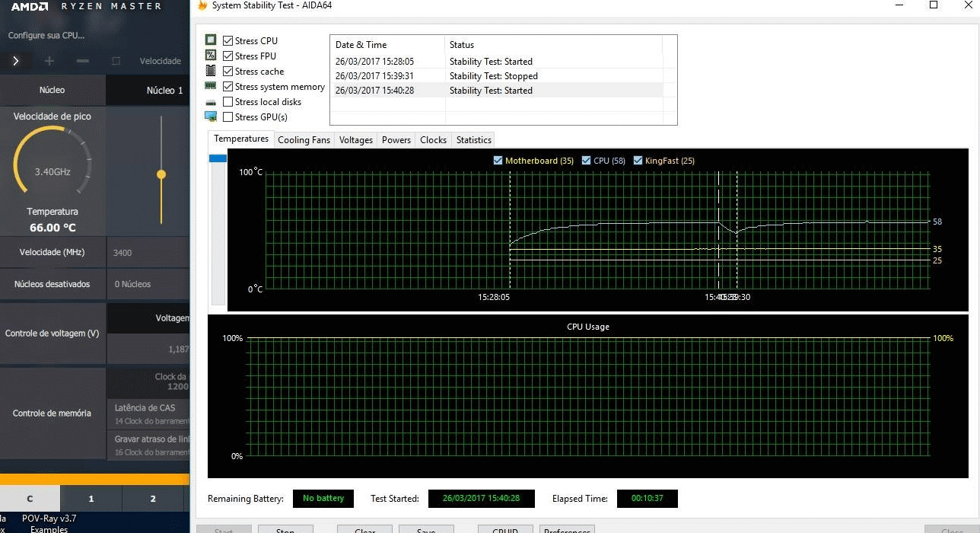This screenshot has height=533, width=980.
Task: Open the Voltages tab
Action: pyautogui.click(x=356, y=140)
